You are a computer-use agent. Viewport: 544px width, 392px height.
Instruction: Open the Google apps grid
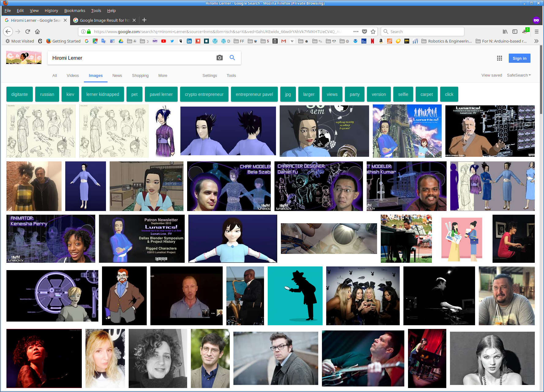point(499,58)
